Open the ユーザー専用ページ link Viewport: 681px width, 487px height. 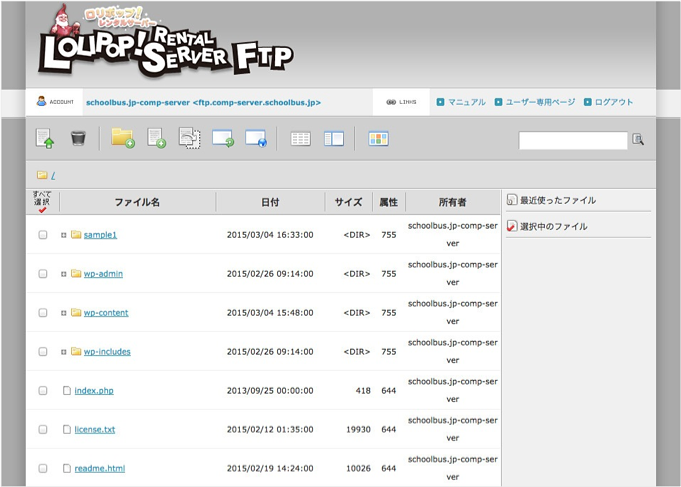[540, 102]
